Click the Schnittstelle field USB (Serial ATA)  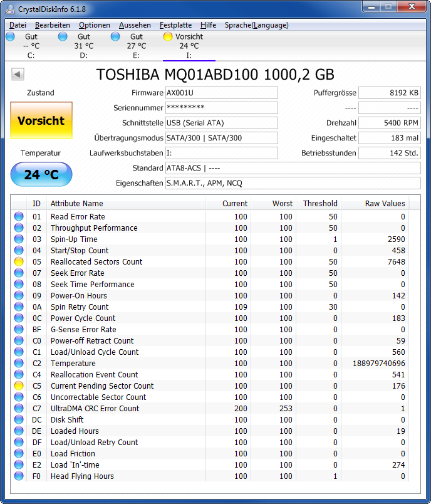222,123
